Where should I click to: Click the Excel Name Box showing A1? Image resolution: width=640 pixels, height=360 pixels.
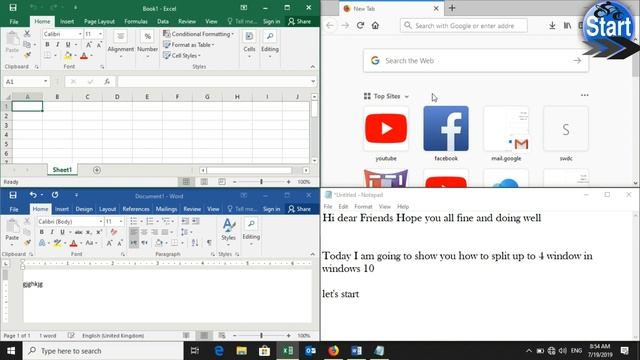[25, 82]
